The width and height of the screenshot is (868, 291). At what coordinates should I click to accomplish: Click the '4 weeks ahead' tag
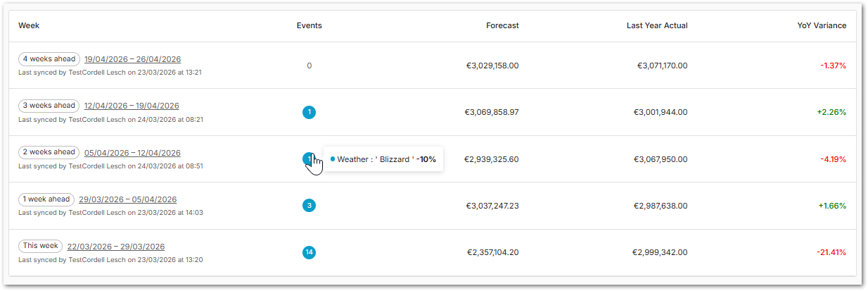[x=49, y=59]
